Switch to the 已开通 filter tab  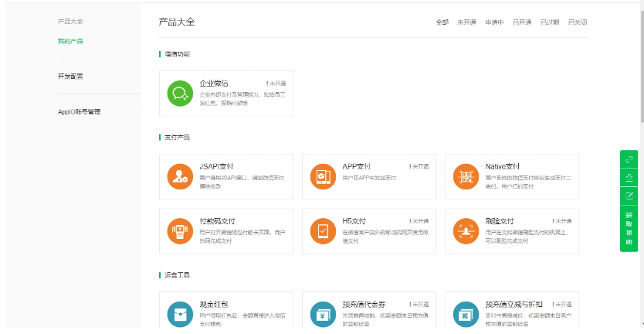click(x=522, y=22)
